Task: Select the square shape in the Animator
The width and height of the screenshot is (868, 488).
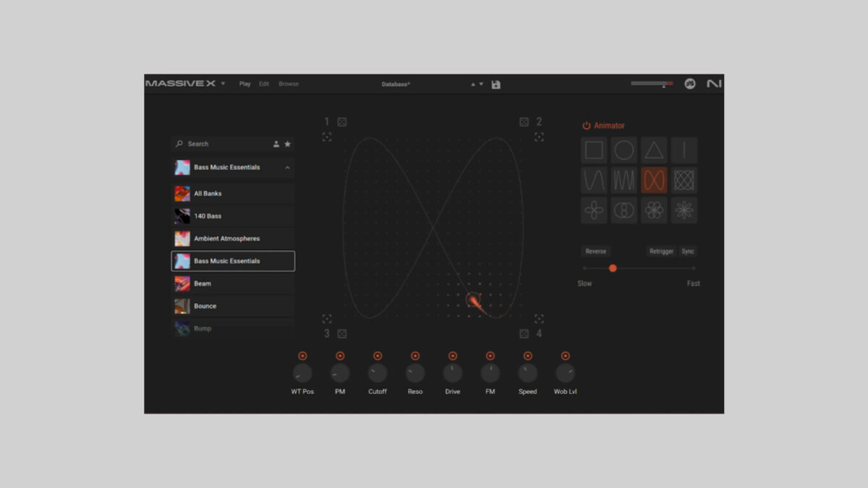Action: (595, 149)
